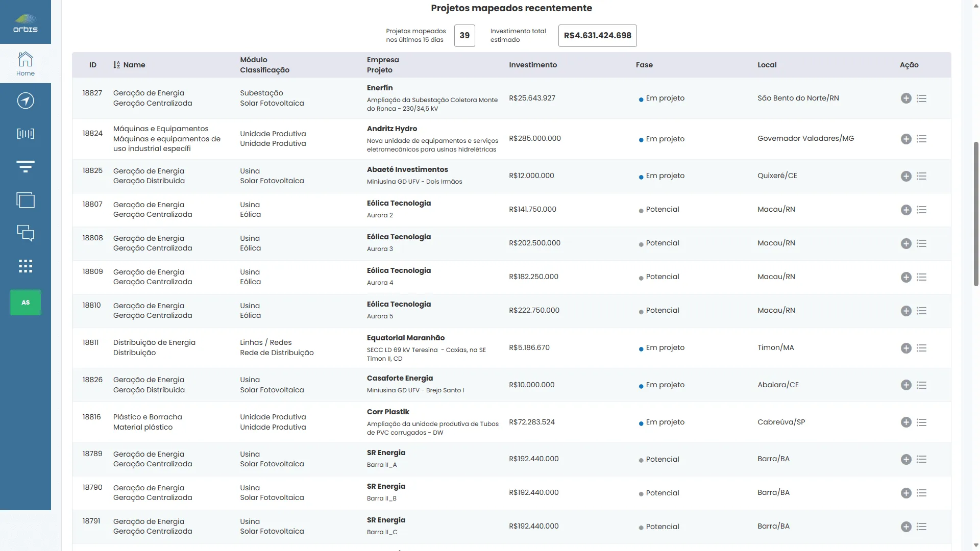This screenshot has height=551, width=980.
Task: Open list details for Barra II_B row
Action: [x=921, y=493]
